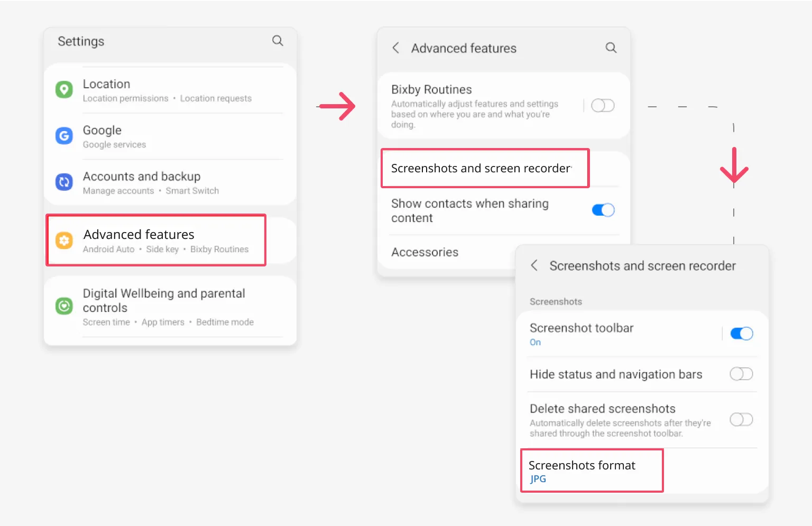The image size is (812, 526).
Task: Open the Accessories entry
Action: point(447,252)
